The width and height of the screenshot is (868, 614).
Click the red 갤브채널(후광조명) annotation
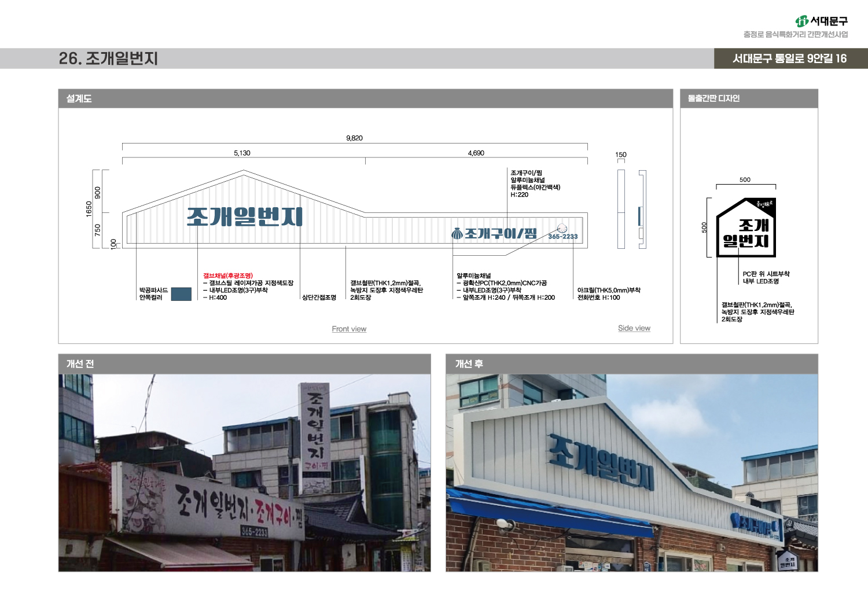pos(227,276)
